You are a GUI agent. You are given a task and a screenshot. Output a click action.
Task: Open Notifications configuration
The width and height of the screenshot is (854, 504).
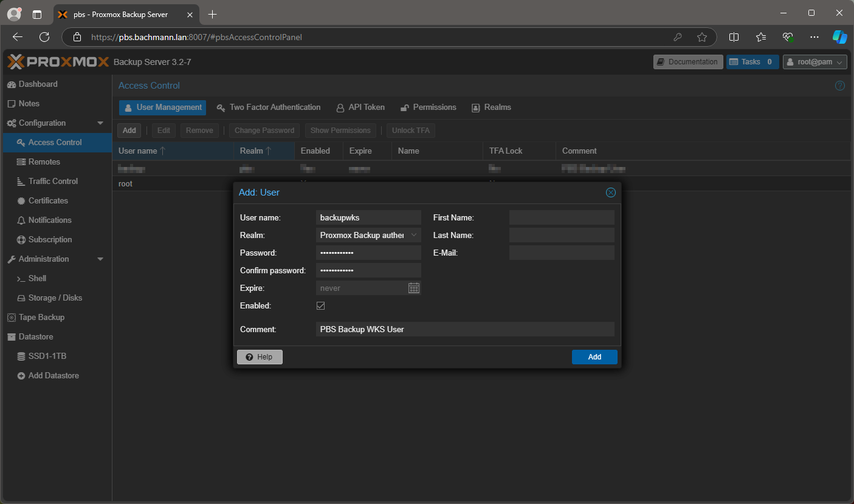coord(50,220)
